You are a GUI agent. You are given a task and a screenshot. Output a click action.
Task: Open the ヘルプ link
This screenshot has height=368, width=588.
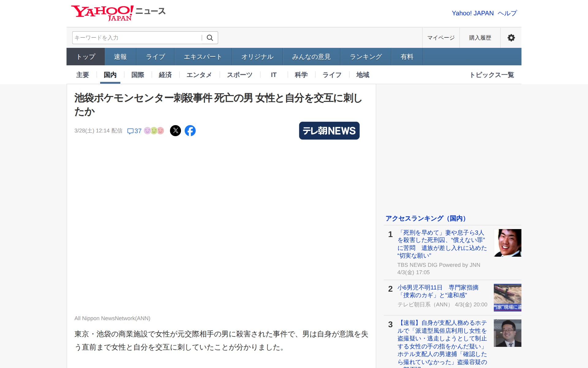pyautogui.click(x=507, y=13)
